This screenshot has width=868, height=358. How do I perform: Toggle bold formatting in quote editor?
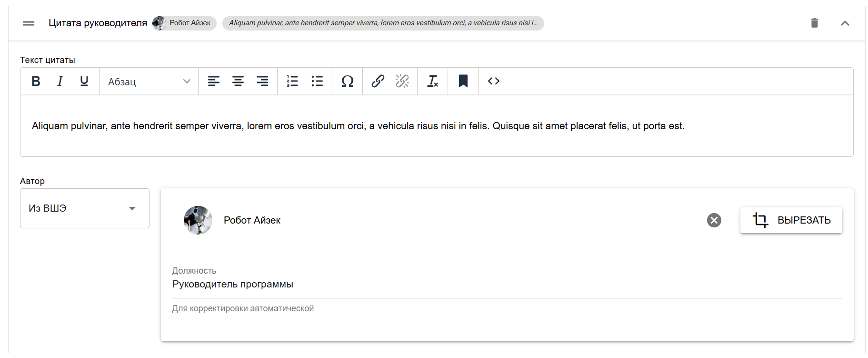(36, 82)
